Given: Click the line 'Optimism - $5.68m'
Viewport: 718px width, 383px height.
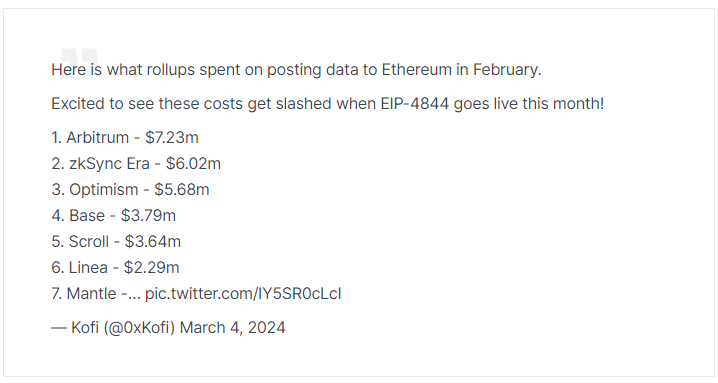Looking at the screenshot, I should [x=131, y=190].
